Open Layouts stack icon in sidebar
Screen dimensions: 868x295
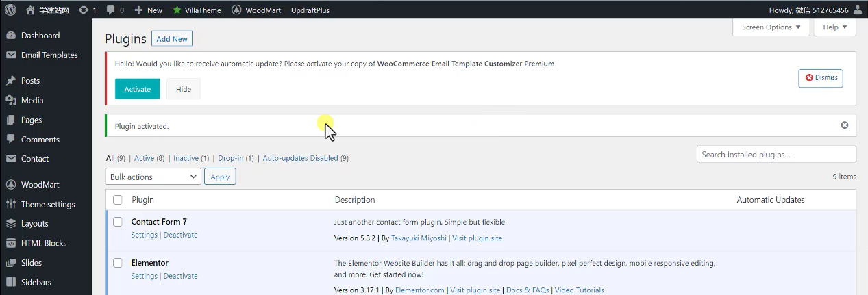11,224
